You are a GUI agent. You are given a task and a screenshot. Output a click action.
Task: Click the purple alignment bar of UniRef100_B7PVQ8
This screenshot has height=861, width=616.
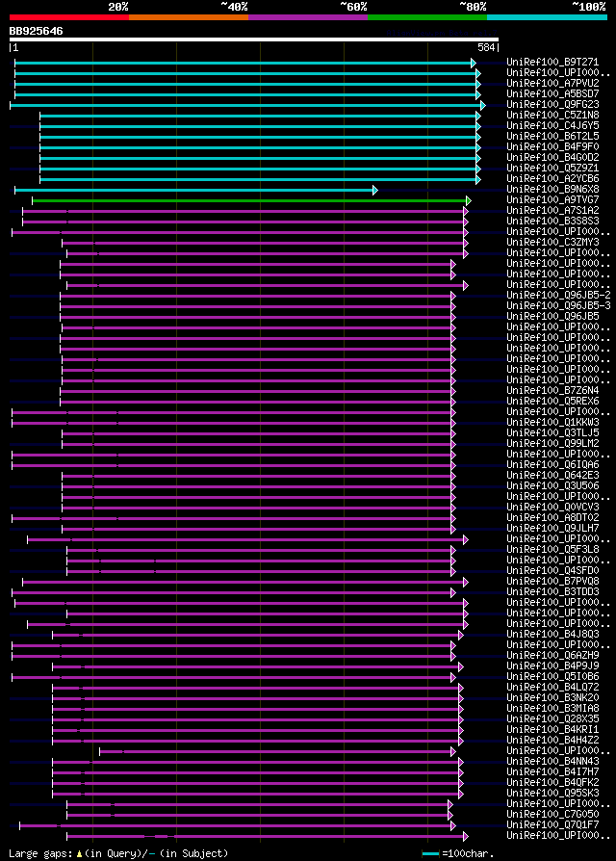click(x=244, y=582)
